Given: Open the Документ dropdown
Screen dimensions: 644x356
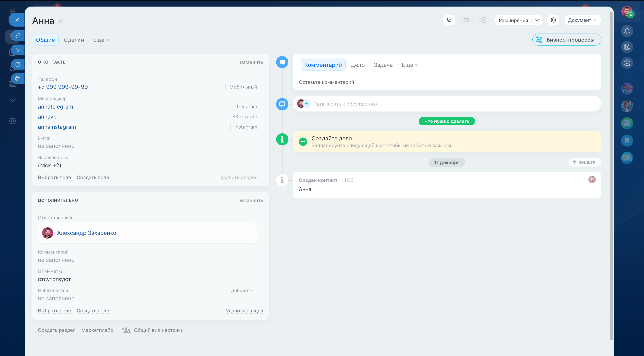Looking at the screenshot, I should click(x=582, y=20).
